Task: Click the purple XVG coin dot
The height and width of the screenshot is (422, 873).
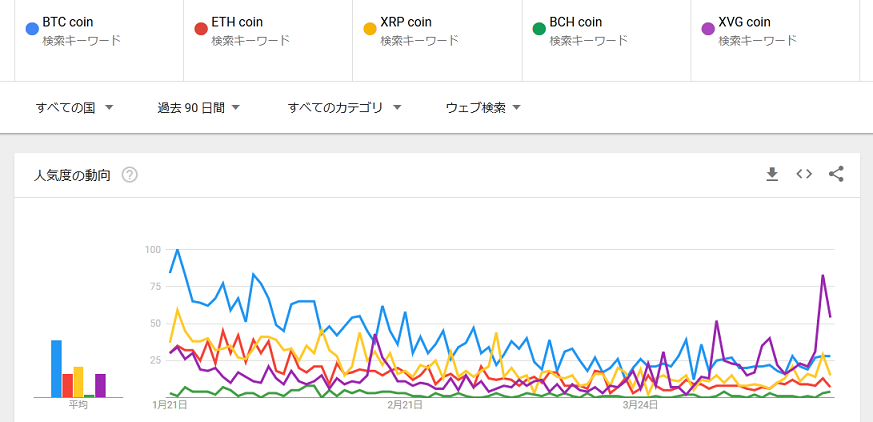Action: tap(708, 28)
